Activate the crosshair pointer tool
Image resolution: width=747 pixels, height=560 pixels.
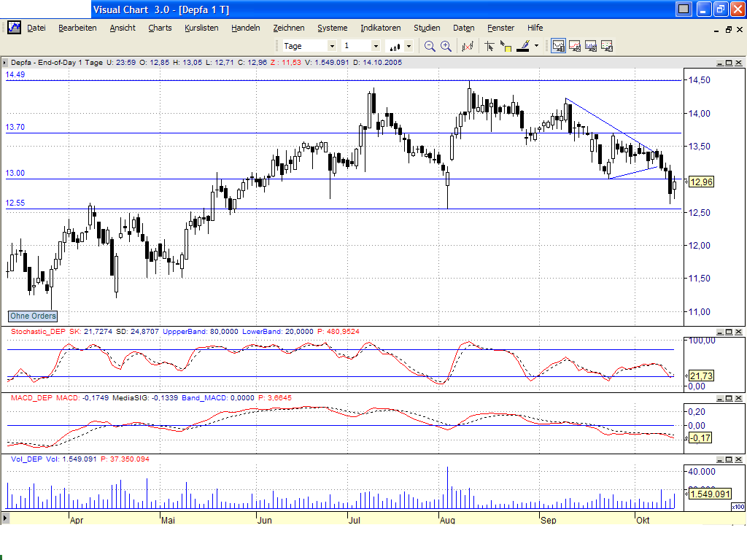click(x=489, y=45)
